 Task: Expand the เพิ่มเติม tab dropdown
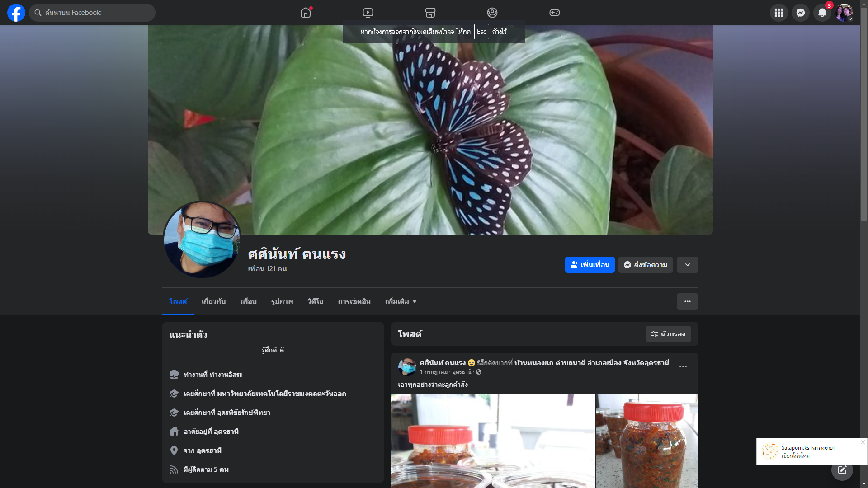[x=401, y=301]
